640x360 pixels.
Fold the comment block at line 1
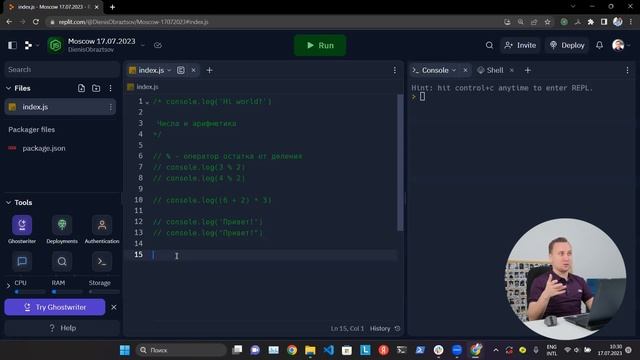(x=147, y=102)
